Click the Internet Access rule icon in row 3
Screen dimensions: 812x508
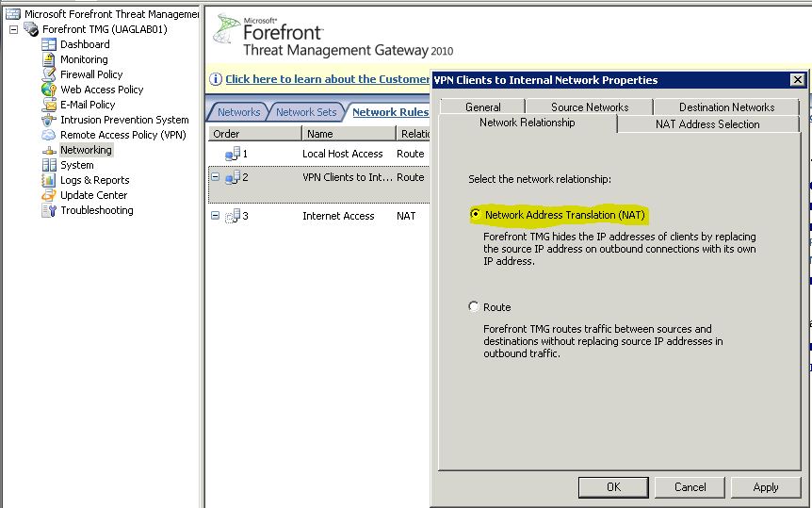(233, 216)
